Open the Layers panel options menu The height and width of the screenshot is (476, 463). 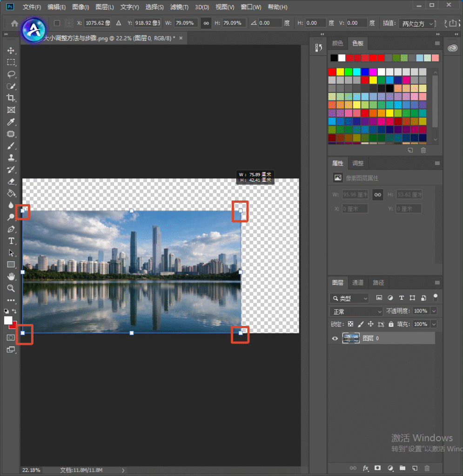pyautogui.click(x=437, y=283)
